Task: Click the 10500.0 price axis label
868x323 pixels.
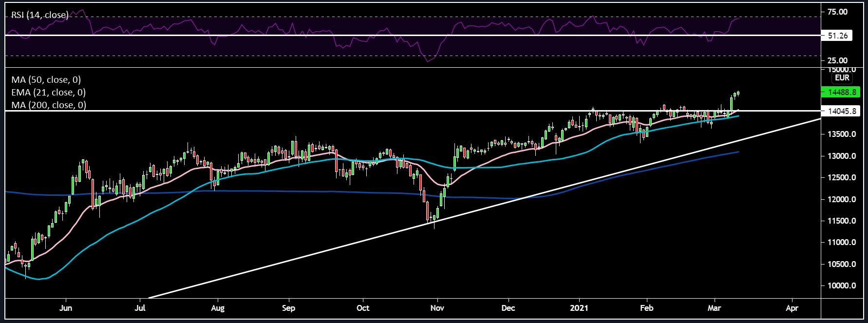Action: pyautogui.click(x=842, y=264)
